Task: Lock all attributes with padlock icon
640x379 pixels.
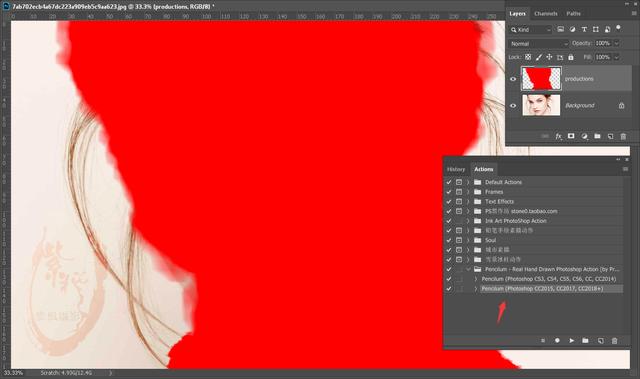Action: coord(571,57)
